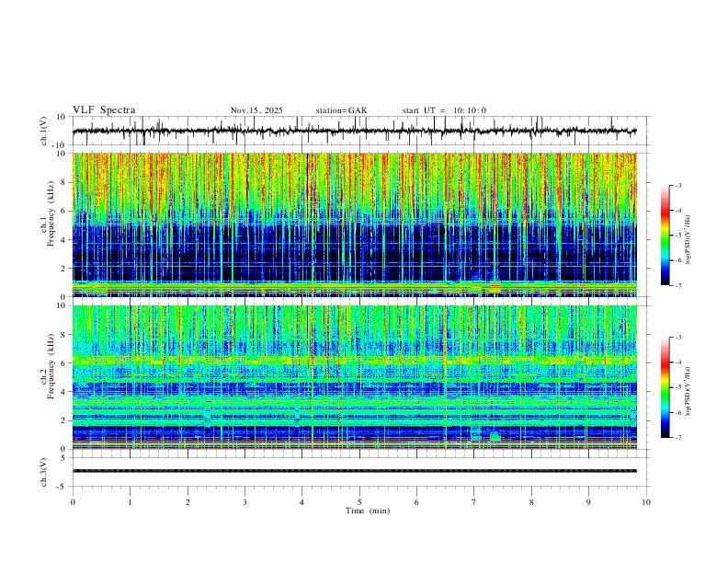Click the VLF Spectra title text

coord(104,110)
